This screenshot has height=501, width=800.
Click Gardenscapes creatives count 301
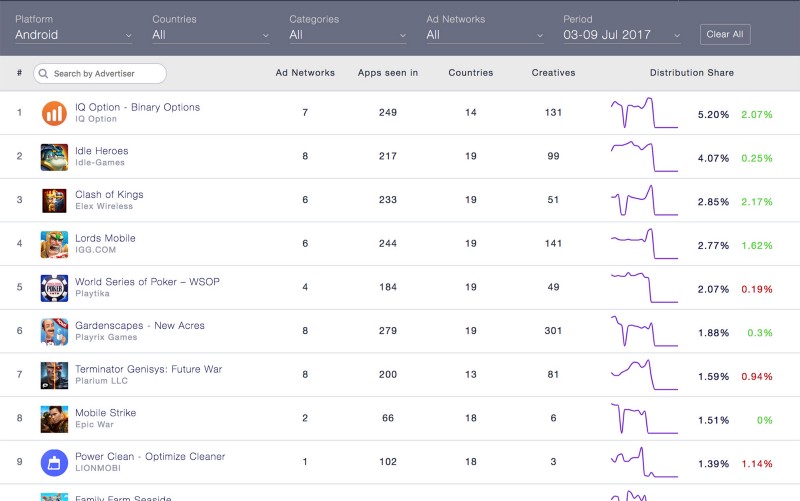pos(553,331)
